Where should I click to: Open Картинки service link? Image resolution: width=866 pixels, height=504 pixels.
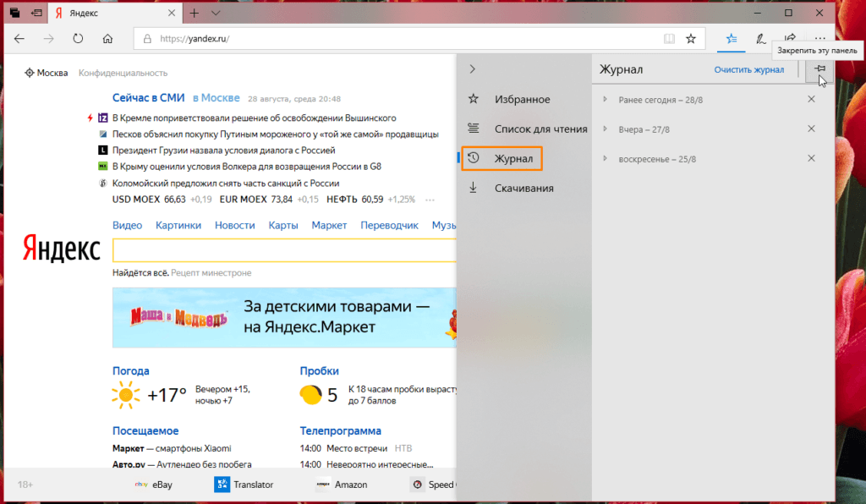(178, 225)
